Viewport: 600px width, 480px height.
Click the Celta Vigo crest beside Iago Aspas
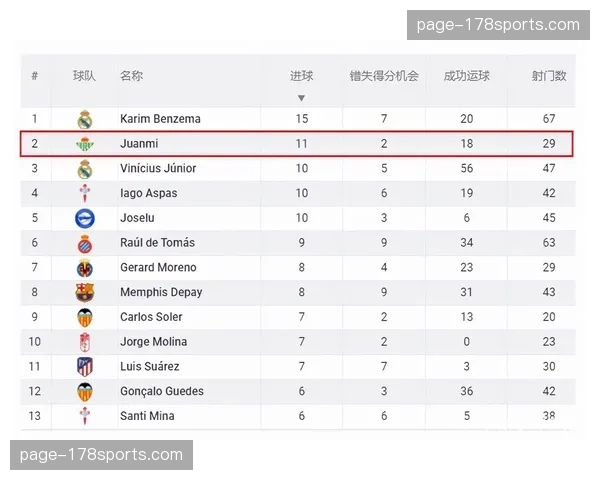pos(85,193)
